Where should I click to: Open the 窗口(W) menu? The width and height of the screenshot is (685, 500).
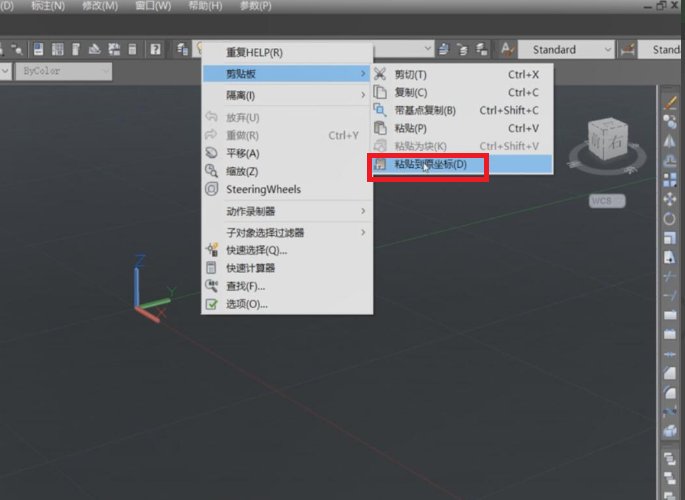tap(153, 6)
